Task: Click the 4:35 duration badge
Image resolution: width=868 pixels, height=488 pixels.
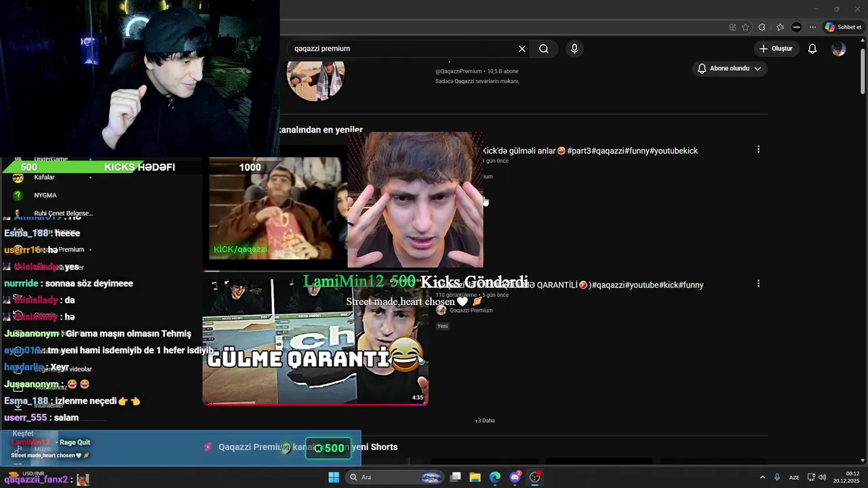Action: tap(418, 397)
